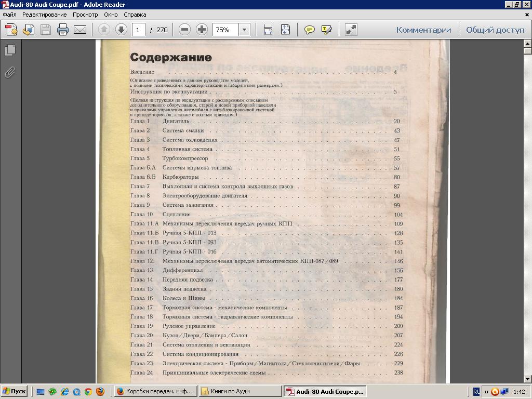
Task: Open the Просмотр menu
Action: [85, 15]
